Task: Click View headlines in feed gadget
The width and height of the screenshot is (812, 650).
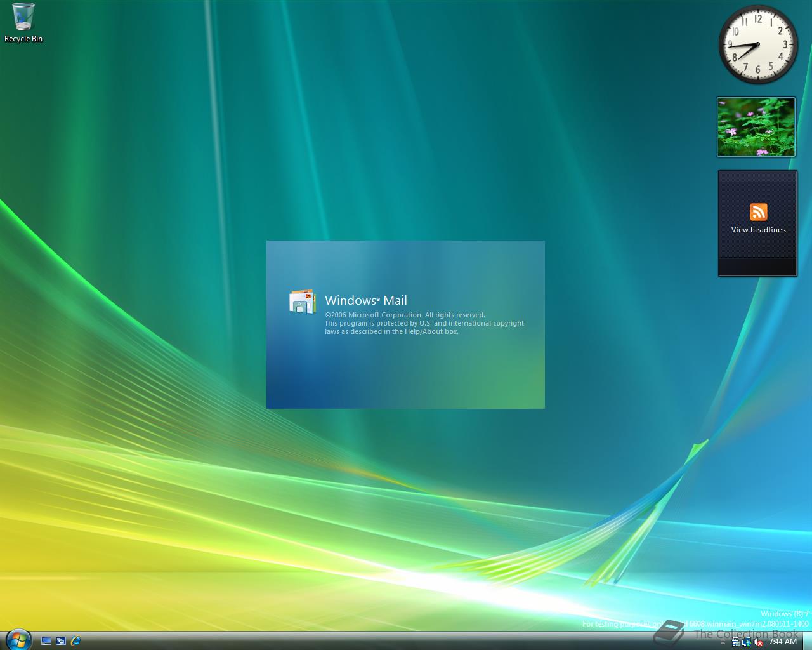Action: click(758, 230)
